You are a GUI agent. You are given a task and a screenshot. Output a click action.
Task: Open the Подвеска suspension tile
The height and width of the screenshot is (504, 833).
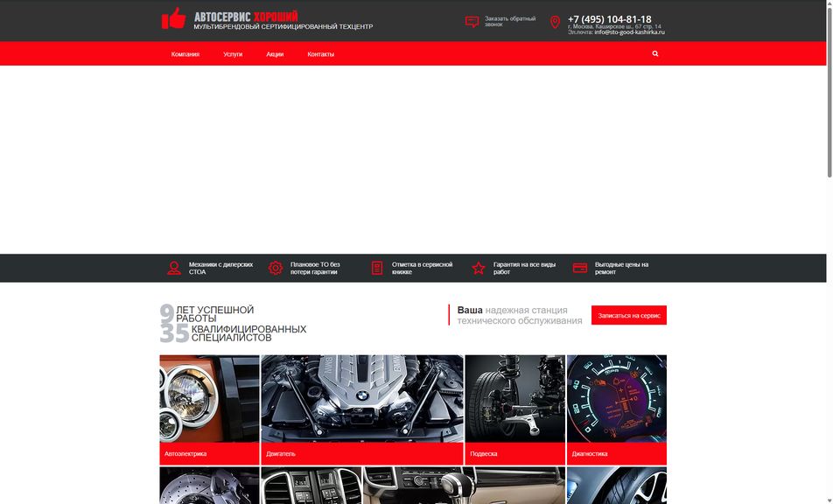click(514, 410)
